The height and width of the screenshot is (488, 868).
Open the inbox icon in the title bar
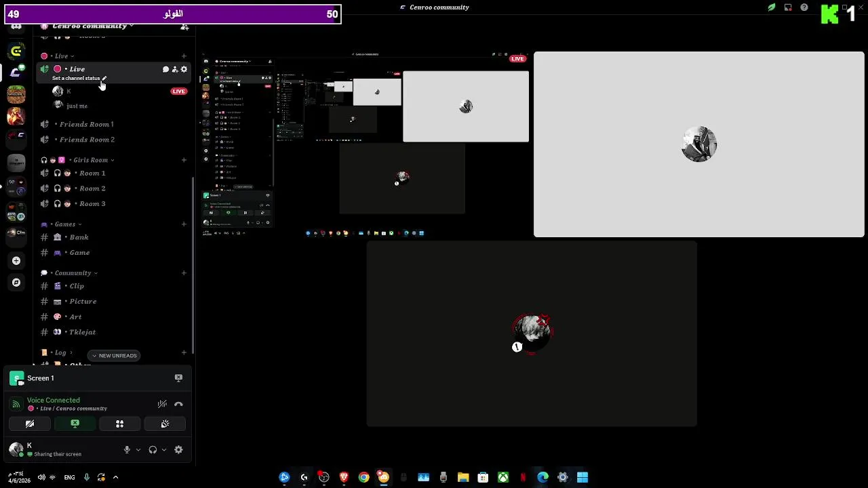pos(788,7)
